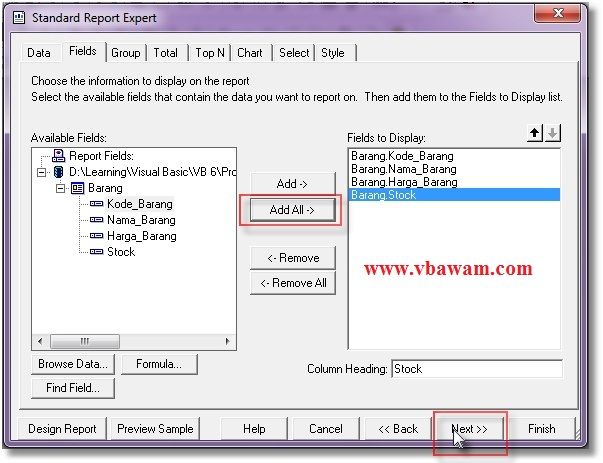This screenshot has width=603, height=463.
Task: Click the field icon next to Stock
Action: [x=96, y=252]
